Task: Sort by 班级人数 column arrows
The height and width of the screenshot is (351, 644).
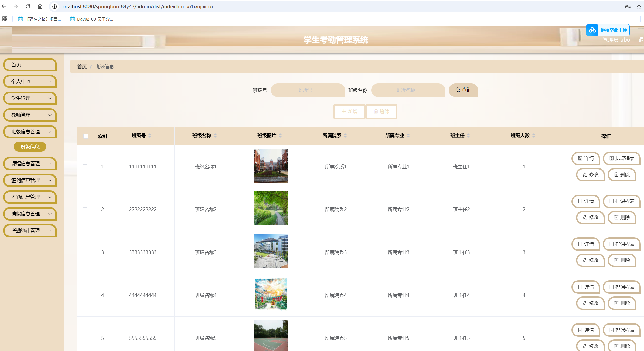Action: pyautogui.click(x=534, y=136)
